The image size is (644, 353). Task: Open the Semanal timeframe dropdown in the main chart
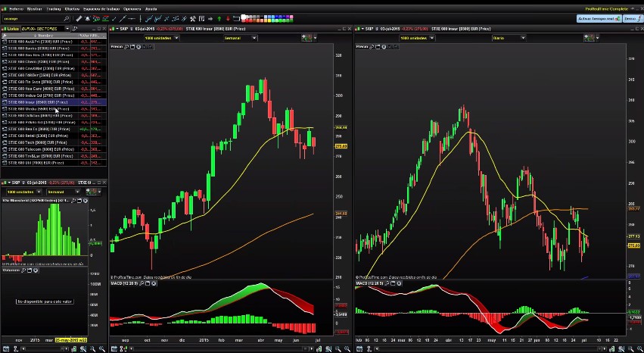240,38
